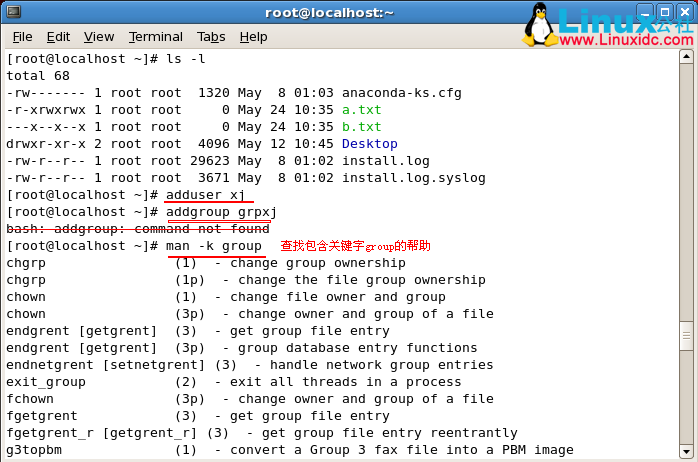Click the drwxr-xr-x permissions string
698x462 pixels.
tap(46, 144)
